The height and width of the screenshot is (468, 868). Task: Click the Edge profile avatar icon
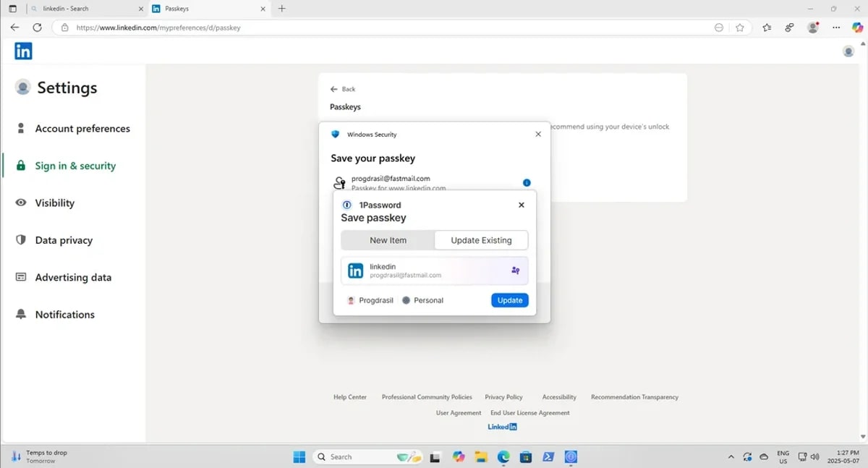click(x=813, y=27)
